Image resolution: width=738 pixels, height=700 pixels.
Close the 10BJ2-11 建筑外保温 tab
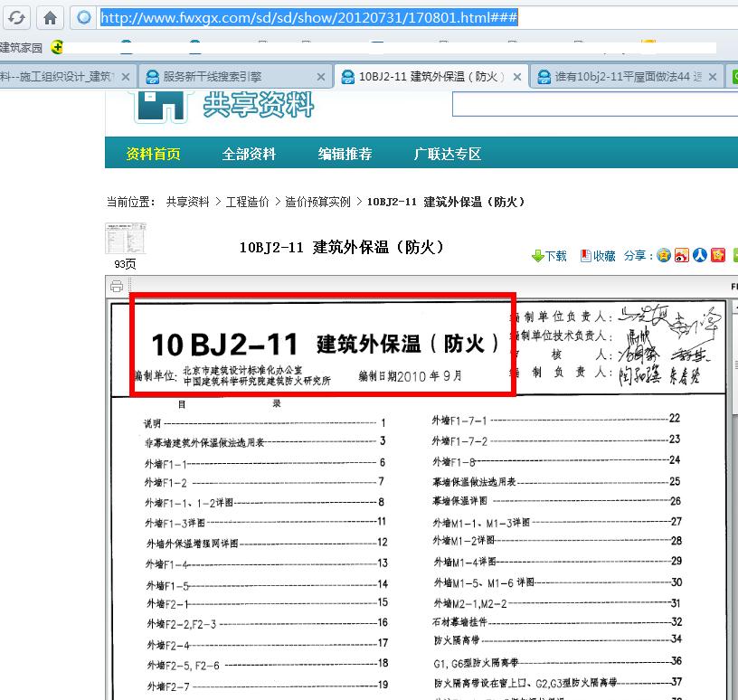click(x=516, y=77)
